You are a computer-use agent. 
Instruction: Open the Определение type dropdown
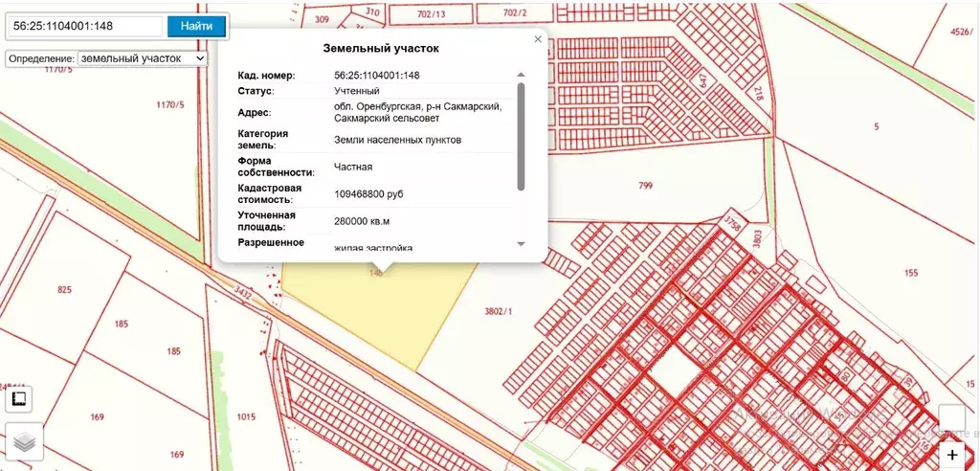(x=143, y=58)
